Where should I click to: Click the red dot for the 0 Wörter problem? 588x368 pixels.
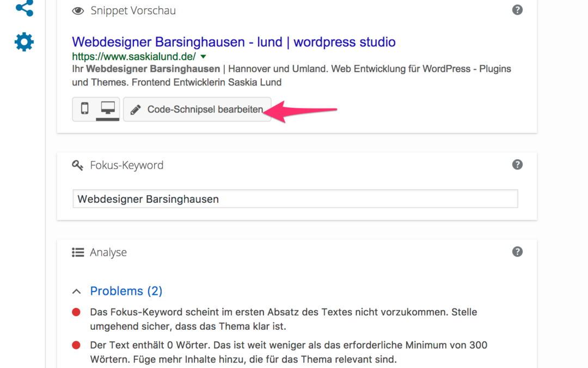(76, 345)
